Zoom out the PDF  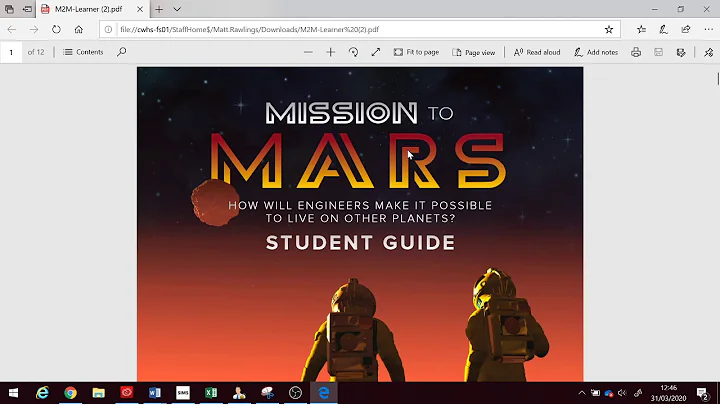point(308,52)
